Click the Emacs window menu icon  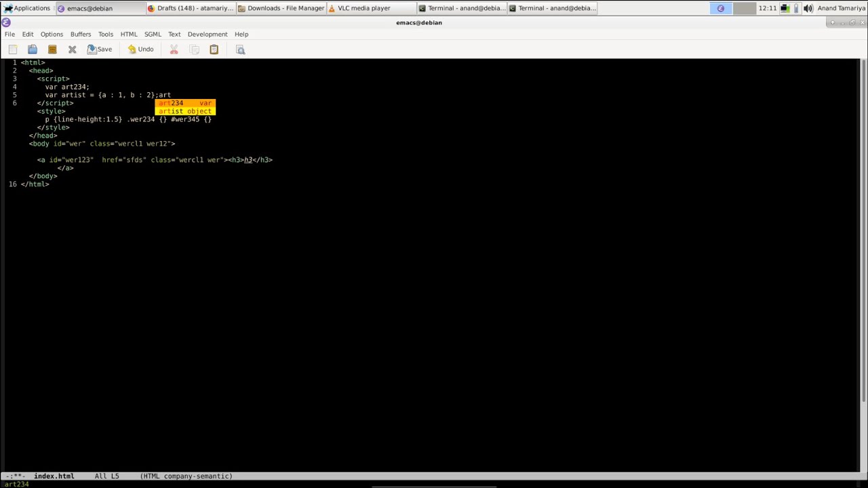pyautogui.click(x=6, y=22)
